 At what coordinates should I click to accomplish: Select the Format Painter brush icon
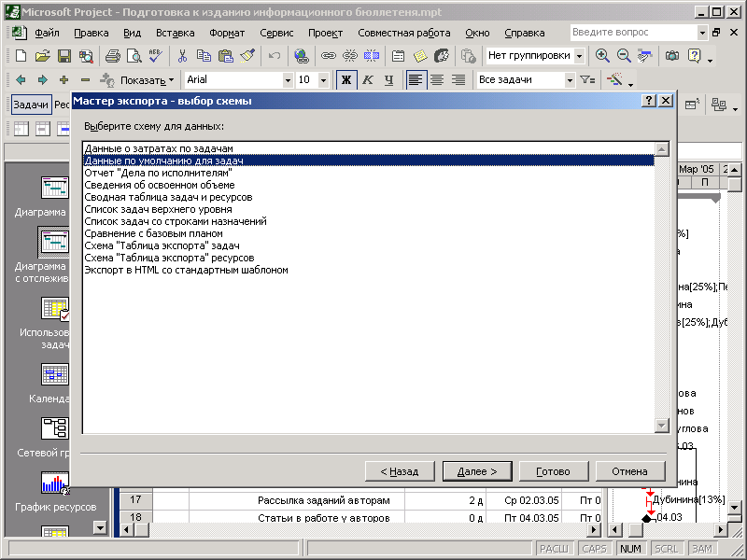[x=247, y=56]
